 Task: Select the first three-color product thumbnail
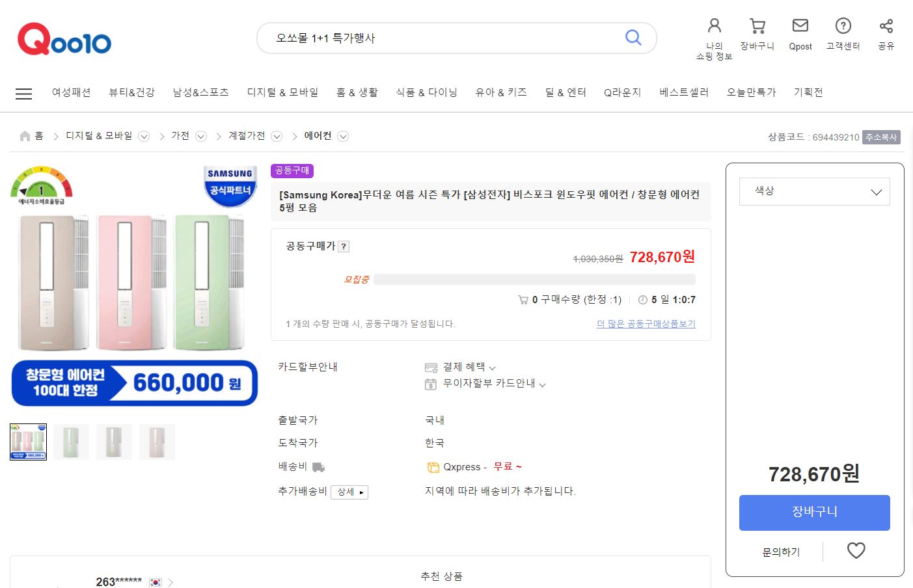[x=28, y=442]
